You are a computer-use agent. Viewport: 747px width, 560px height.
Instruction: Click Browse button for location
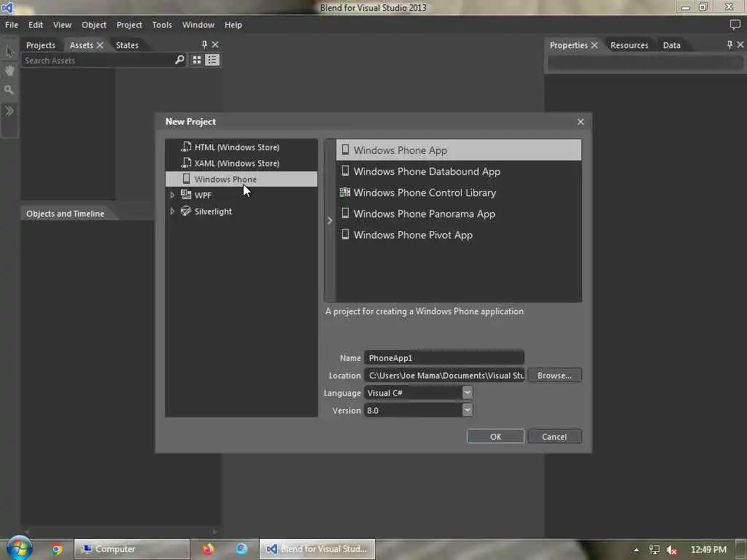[x=554, y=376]
